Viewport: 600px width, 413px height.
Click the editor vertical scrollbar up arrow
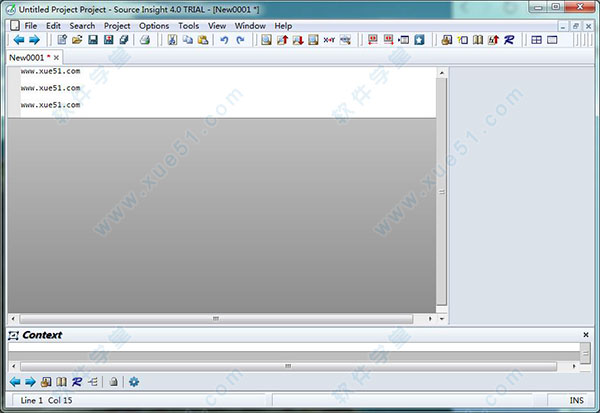pos(442,72)
